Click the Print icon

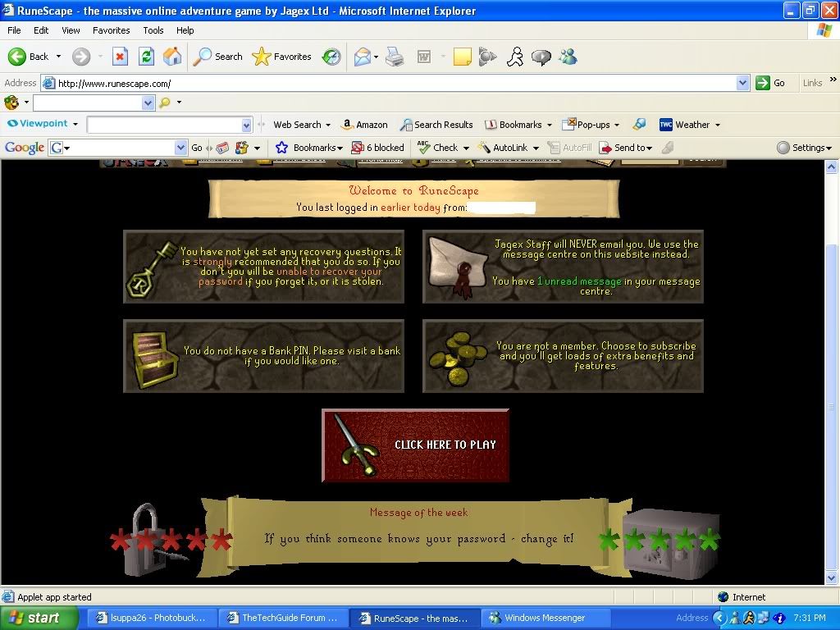(x=395, y=57)
